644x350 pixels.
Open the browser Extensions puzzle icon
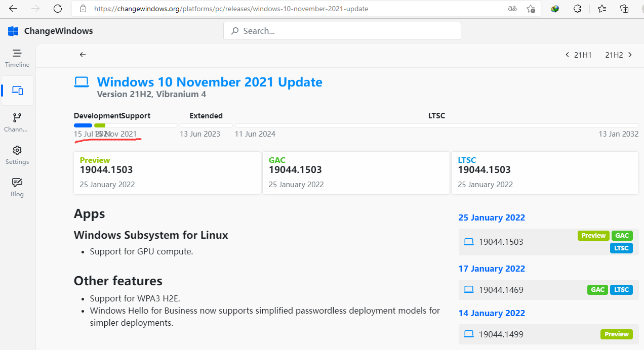pyautogui.click(x=577, y=9)
